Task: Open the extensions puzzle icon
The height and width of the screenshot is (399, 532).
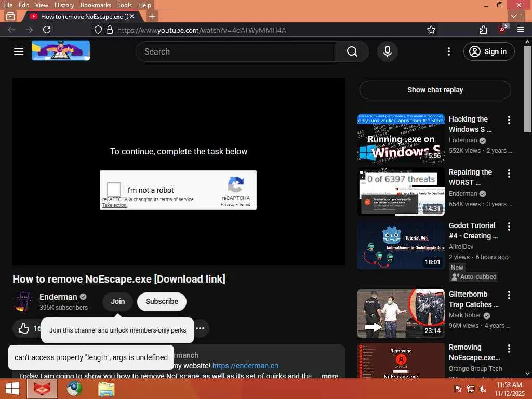Action: 484,30
